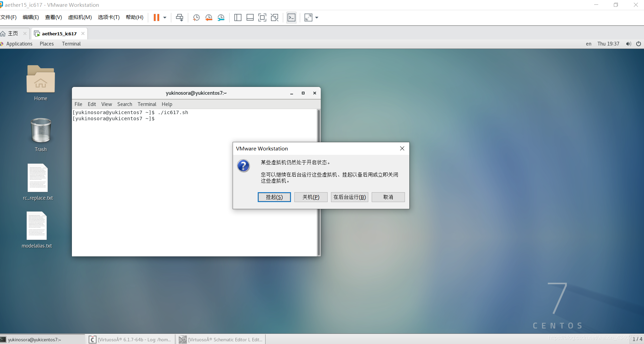Viewport: 644px width, 344px height.
Task: Open the Snapshot Manager
Action: pos(221,17)
